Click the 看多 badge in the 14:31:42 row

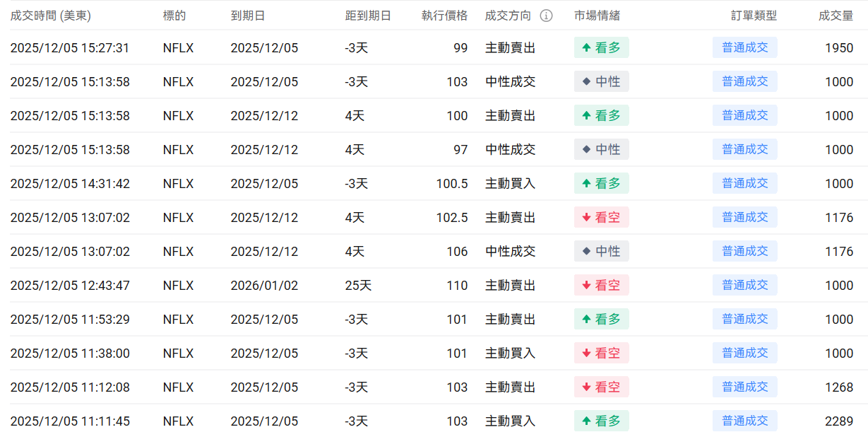tap(601, 183)
